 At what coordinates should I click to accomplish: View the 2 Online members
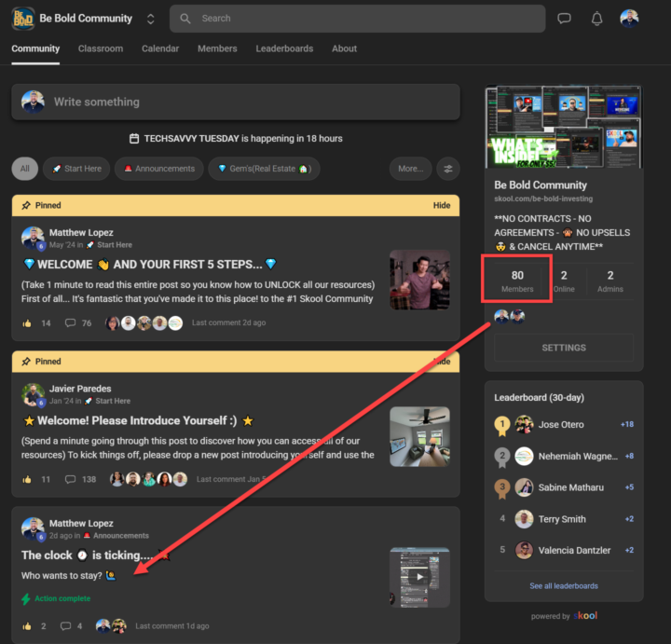[x=564, y=281]
